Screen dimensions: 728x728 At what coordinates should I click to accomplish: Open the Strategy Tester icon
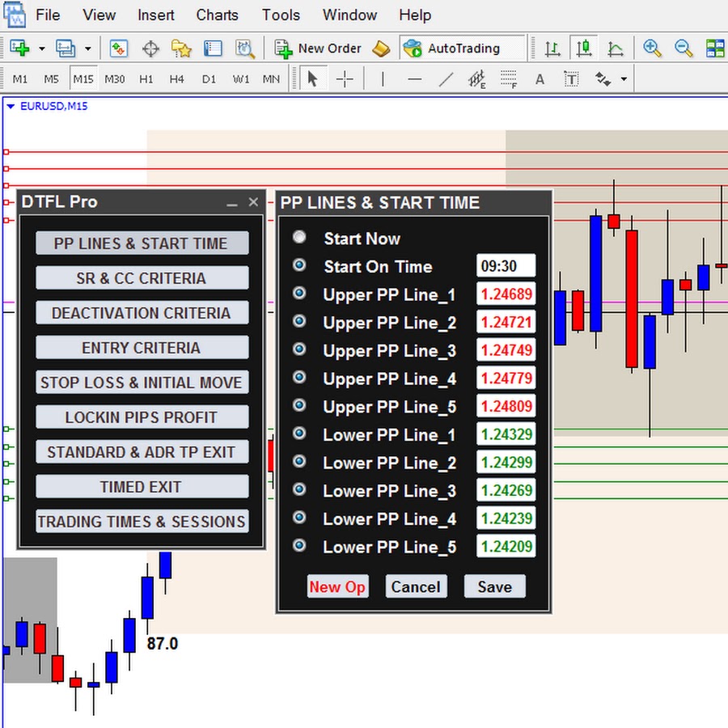coord(244,49)
